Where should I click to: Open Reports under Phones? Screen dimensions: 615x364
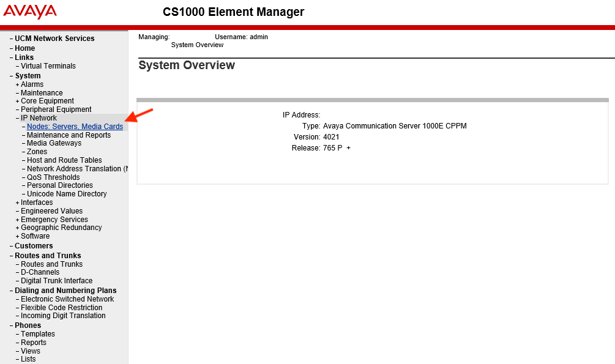(x=33, y=343)
